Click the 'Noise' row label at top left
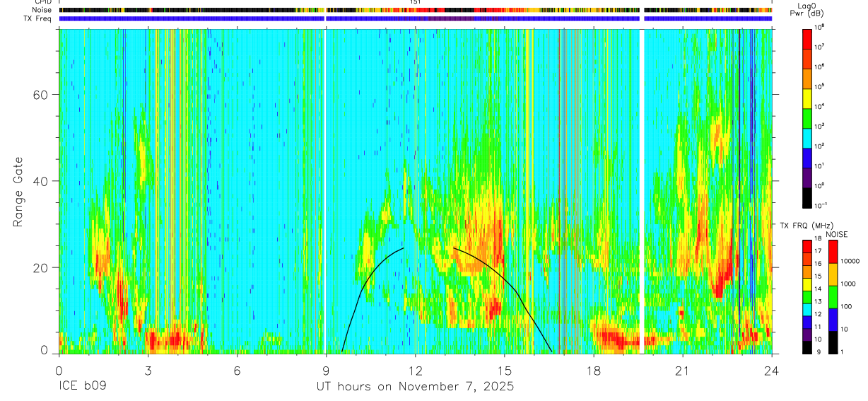This screenshot has height=401, width=868. pyautogui.click(x=42, y=11)
